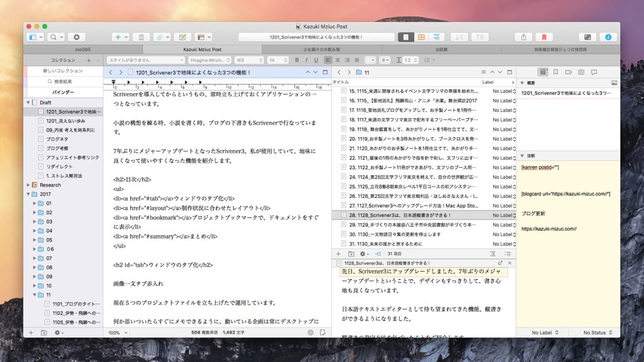Image resolution: width=644 pixels, height=362 pixels.
Task: Open the No Status dropdown in the Inspector footer
Action: click(x=597, y=332)
